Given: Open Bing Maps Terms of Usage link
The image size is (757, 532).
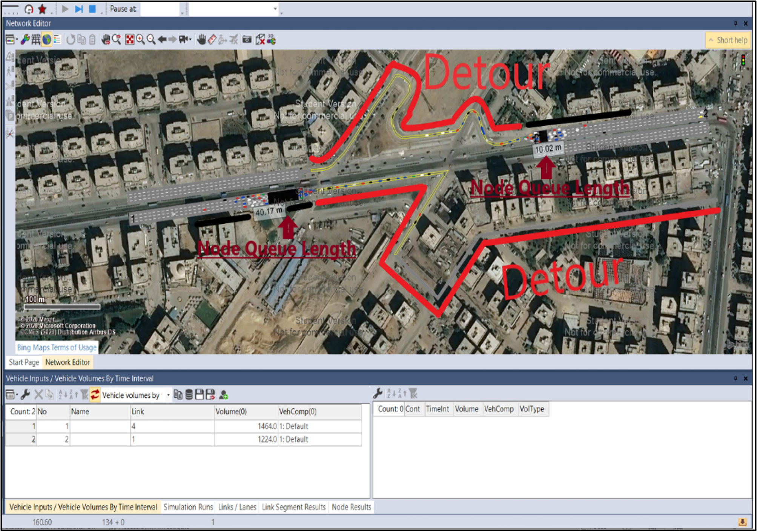Looking at the screenshot, I should (57, 347).
